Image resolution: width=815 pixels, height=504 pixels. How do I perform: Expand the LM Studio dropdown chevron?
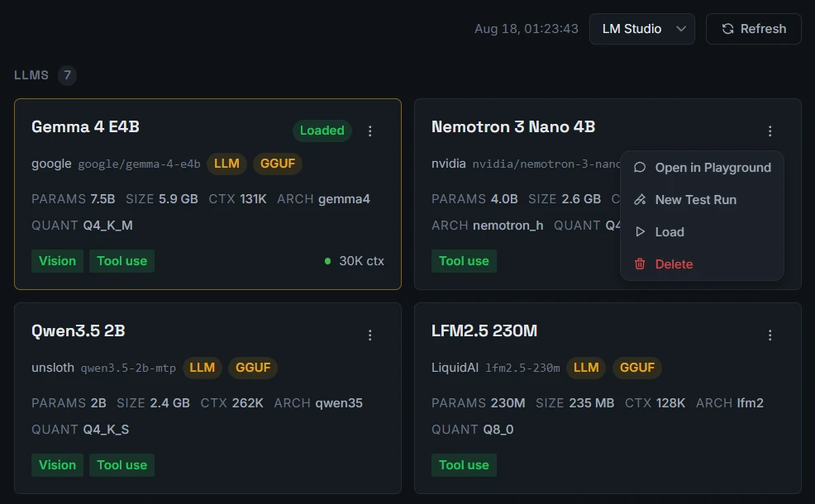681,29
